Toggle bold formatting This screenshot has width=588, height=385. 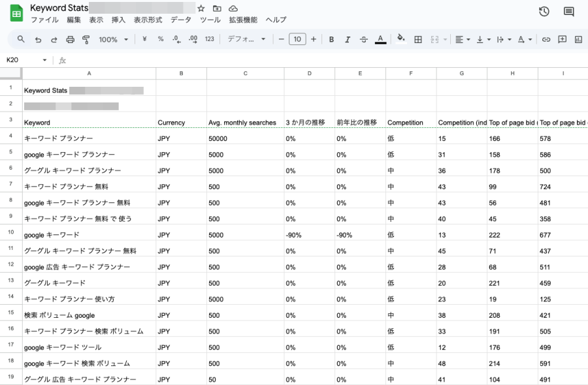(331, 39)
